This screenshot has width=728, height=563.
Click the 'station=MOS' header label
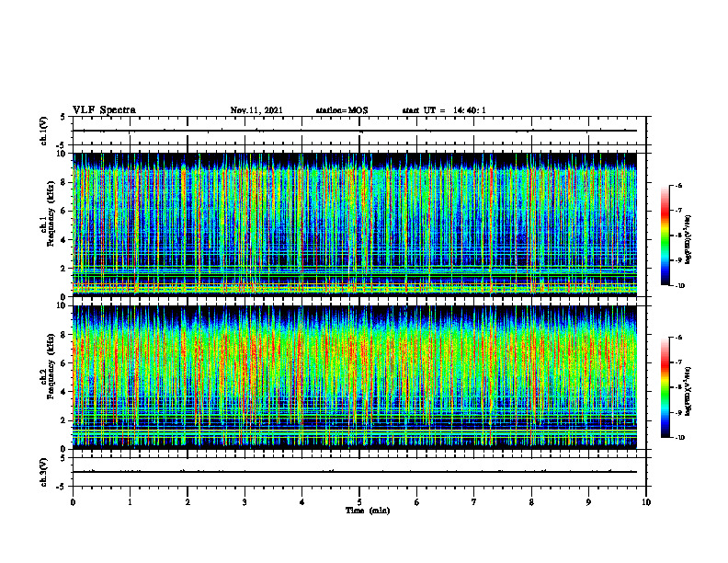click(x=342, y=110)
